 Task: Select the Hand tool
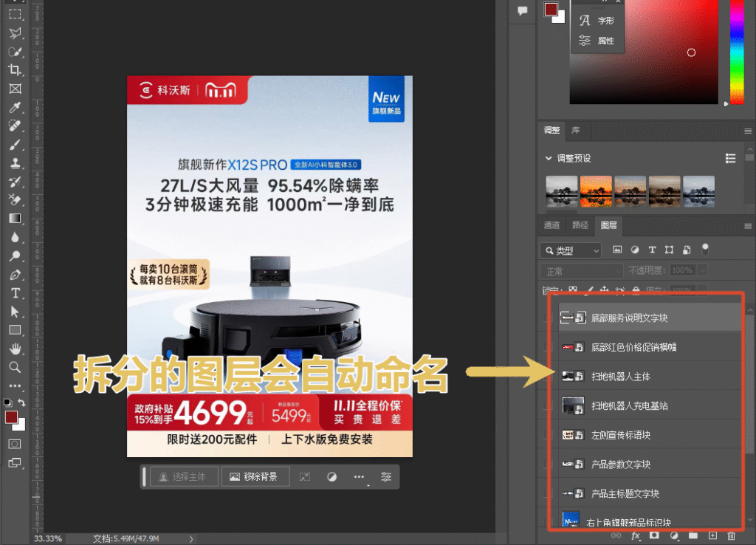15,349
